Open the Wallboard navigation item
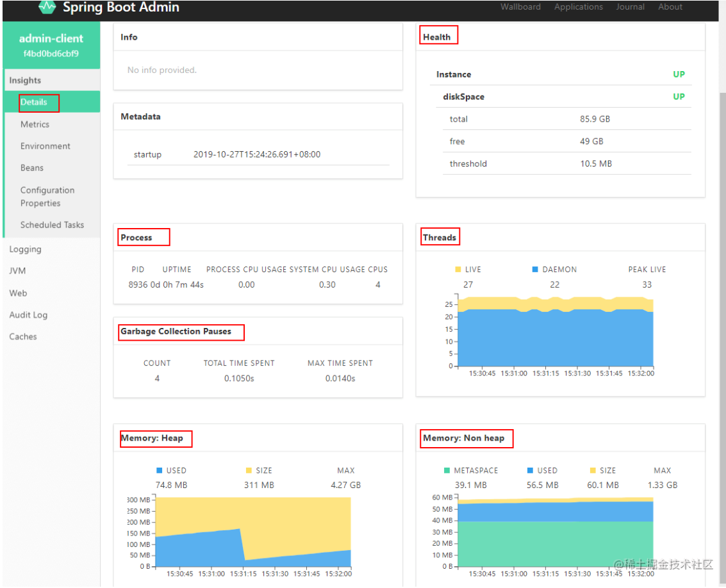 [x=520, y=7]
